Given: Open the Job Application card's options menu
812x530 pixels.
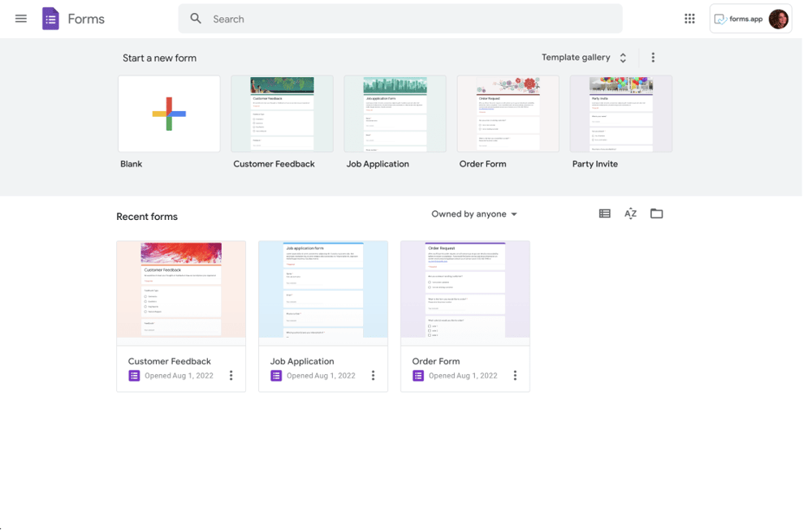Looking at the screenshot, I should coord(373,375).
